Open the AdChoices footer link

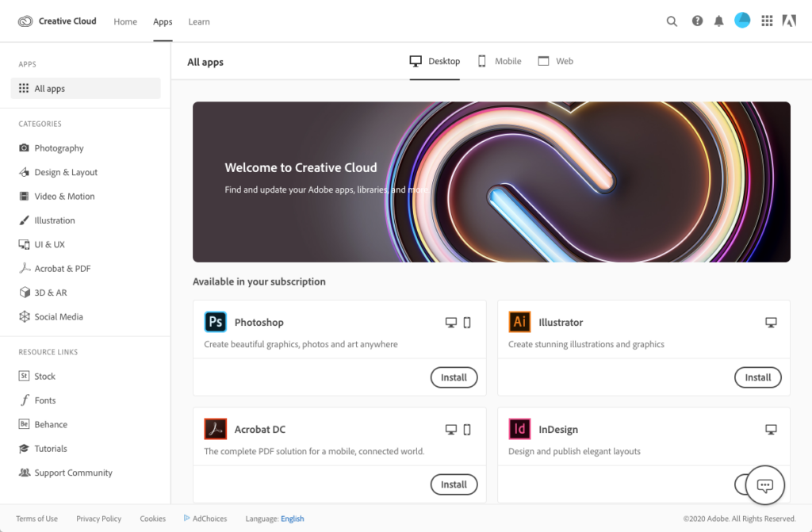pos(209,519)
